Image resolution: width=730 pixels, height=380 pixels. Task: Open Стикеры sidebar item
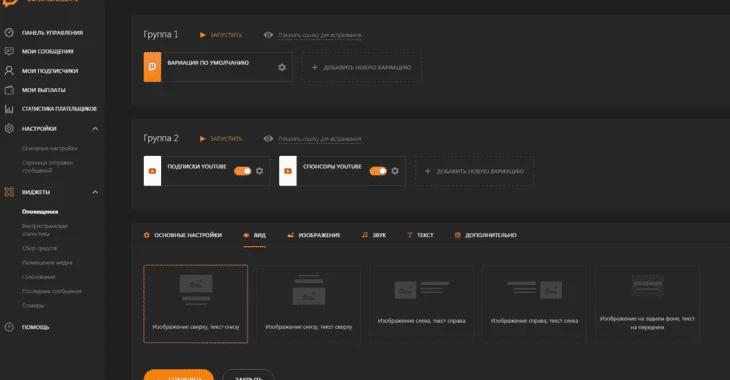coord(33,306)
